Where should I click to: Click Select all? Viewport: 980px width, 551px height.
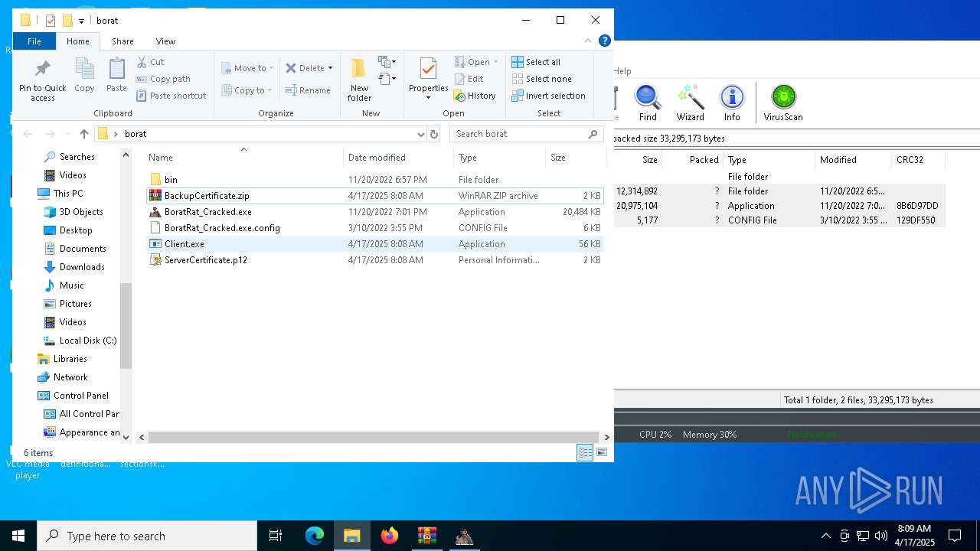536,62
